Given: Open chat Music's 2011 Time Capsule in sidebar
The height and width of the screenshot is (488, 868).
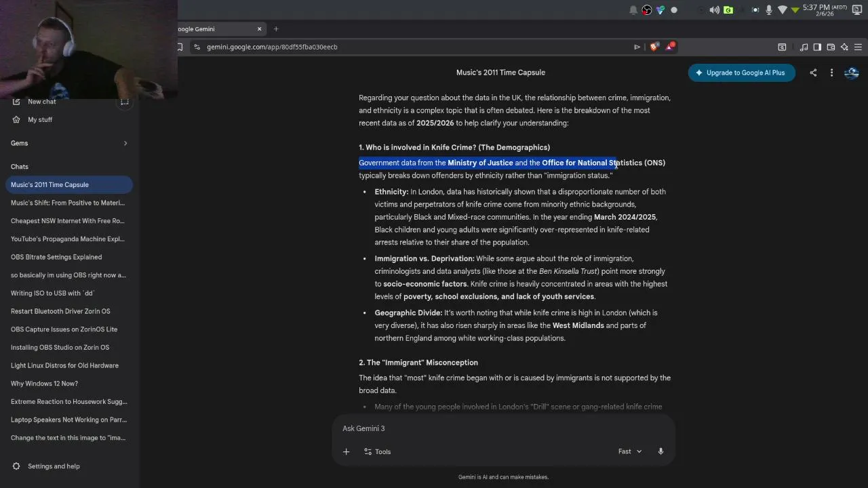Looking at the screenshot, I should (x=68, y=184).
